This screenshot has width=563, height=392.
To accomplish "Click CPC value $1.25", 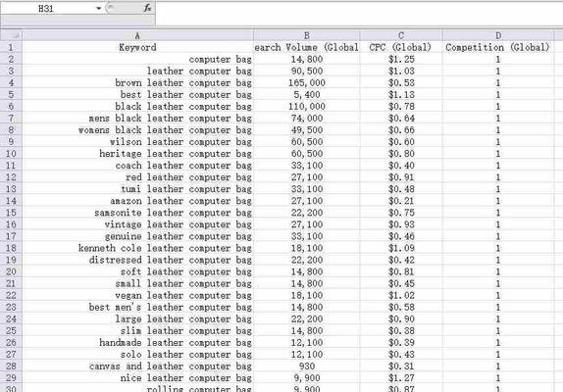I will pos(401,59).
